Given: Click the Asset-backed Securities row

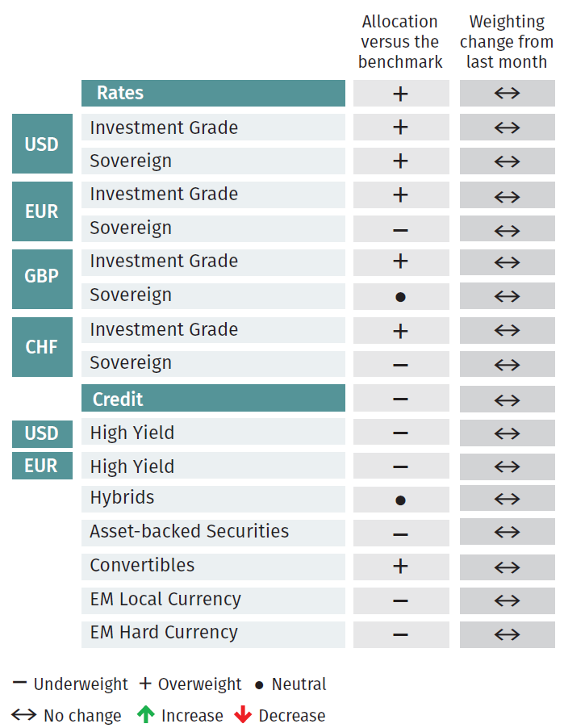Looking at the screenshot, I should pos(213,533).
